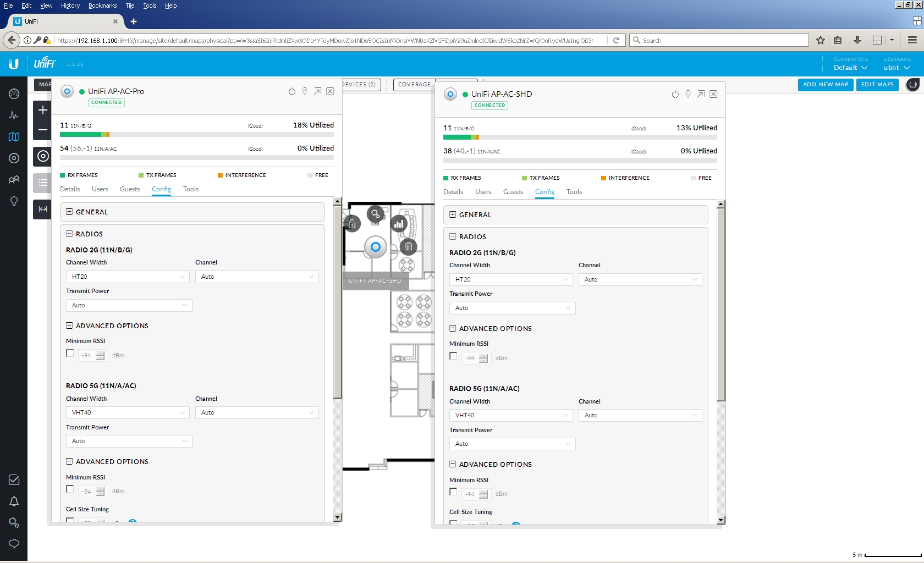Open 5G Channel Width VHT40 dropdown in AP-AC-SHD
The height and width of the screenshot is (563, 924).
tap(511, 415)
